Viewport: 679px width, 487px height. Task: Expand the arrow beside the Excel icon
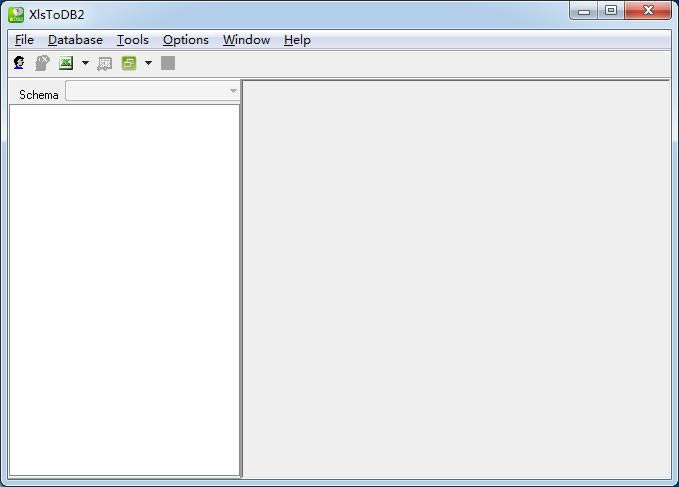85,63
